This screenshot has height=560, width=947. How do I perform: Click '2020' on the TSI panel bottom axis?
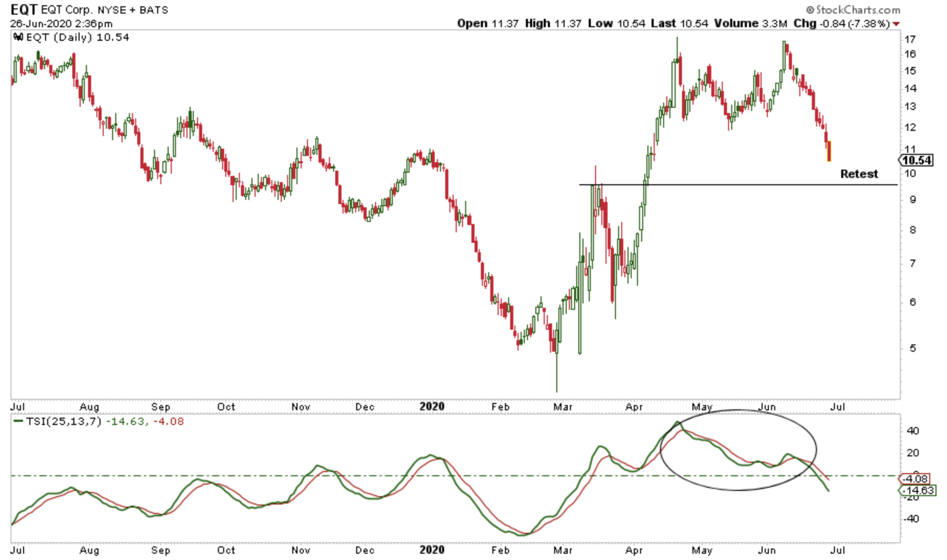[432, 550]
